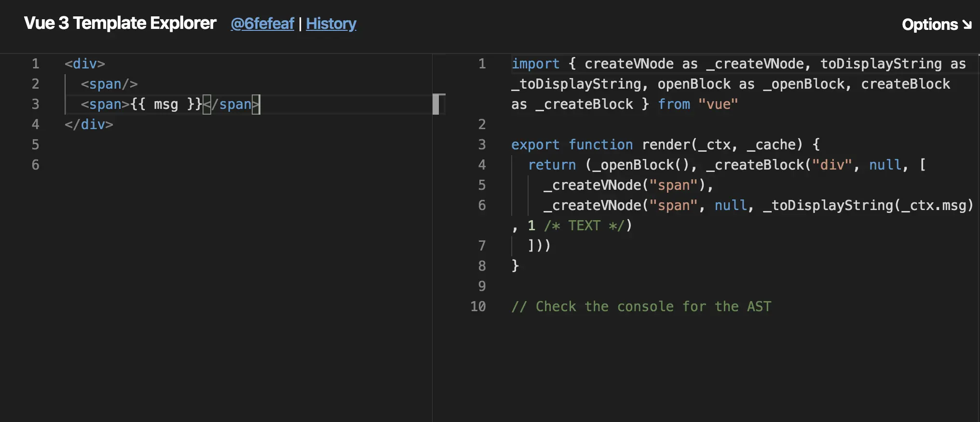
Task: Click line number 4 in output panel
Action: pyautogui.click(x=482, y=165)
